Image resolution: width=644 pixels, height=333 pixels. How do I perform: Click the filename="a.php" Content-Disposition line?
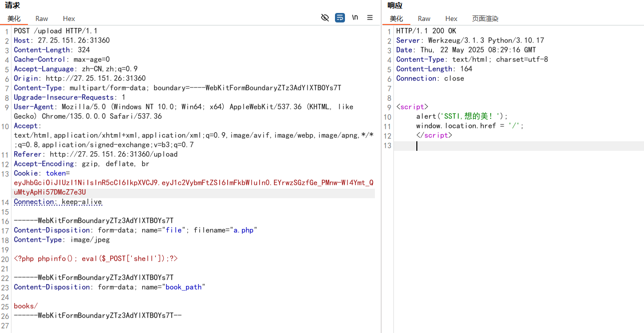pyautogui.click(x=136, y=230)
